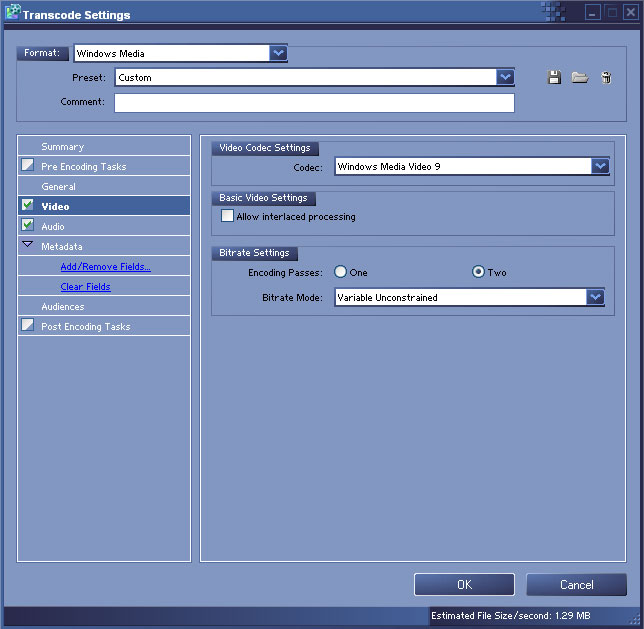Open the Codec dropdown arrow
644x629 pixels.
click(600, 166)
